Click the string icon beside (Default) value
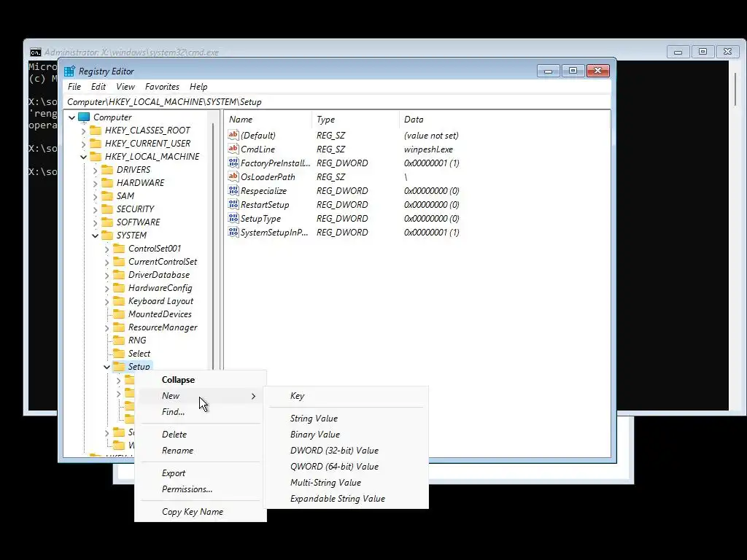This screenshot has width=747, height=560. (x=233, y=135)
